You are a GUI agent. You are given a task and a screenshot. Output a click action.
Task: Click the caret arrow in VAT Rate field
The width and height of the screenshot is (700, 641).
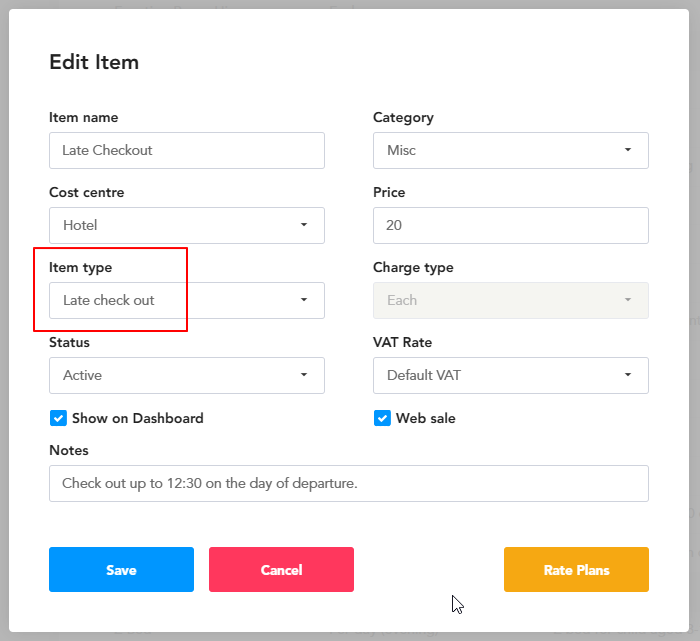pos(627,375)
